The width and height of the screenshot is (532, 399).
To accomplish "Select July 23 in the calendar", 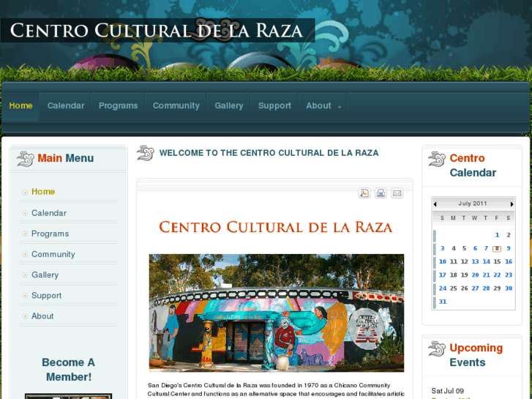I will [509, 275].
